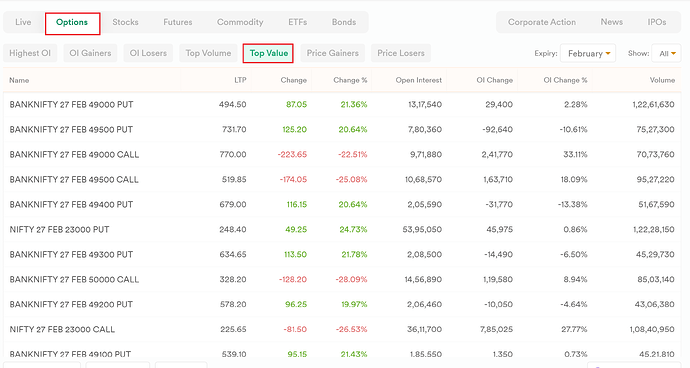View Price Gainers options
Screen dimensions: 690x368
(x=333, y=53)
